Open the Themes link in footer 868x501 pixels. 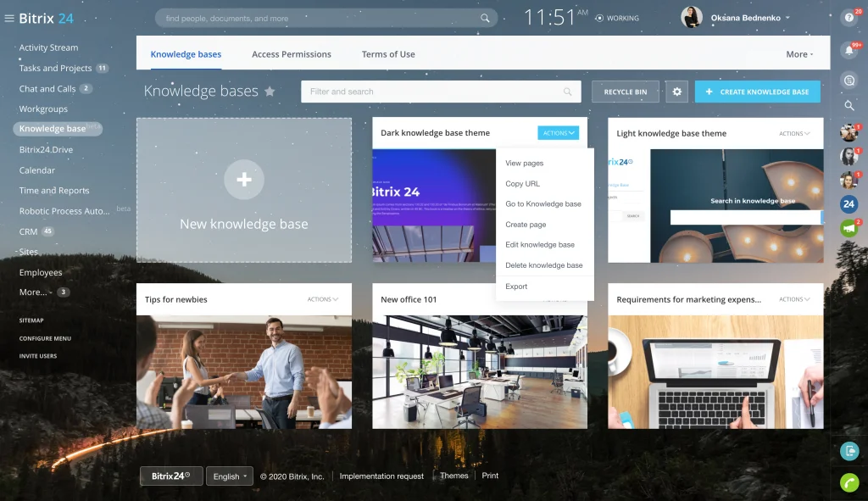tap(454, 476)
